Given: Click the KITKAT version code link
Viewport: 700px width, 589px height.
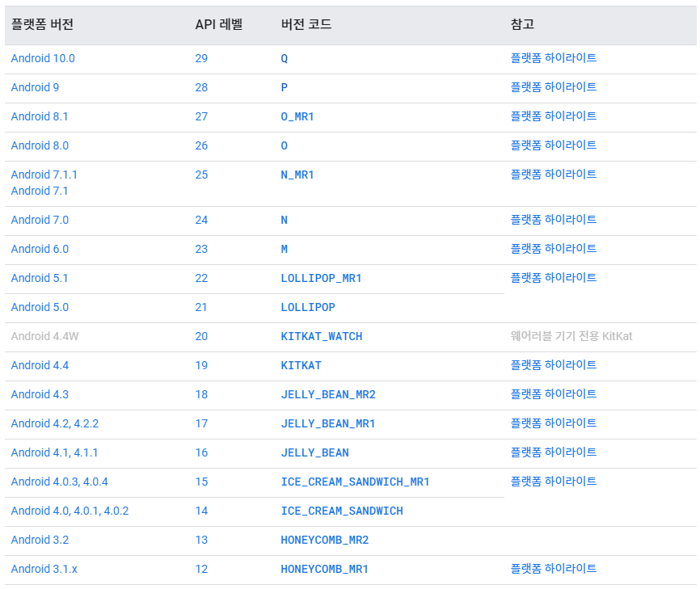Looking at the screenshot, I should pyautogui.click(x=301, y=365).
